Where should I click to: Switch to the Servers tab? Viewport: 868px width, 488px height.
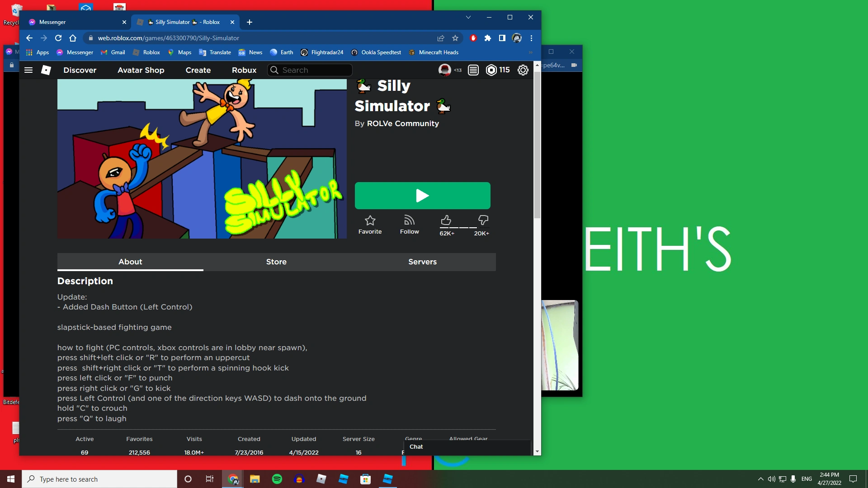(x=422, y=262)
